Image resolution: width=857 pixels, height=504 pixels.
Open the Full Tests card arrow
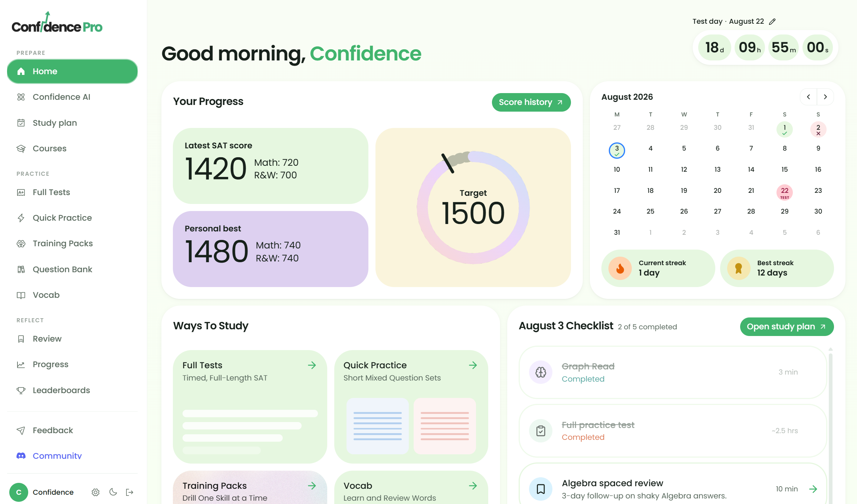click(312, 365)
